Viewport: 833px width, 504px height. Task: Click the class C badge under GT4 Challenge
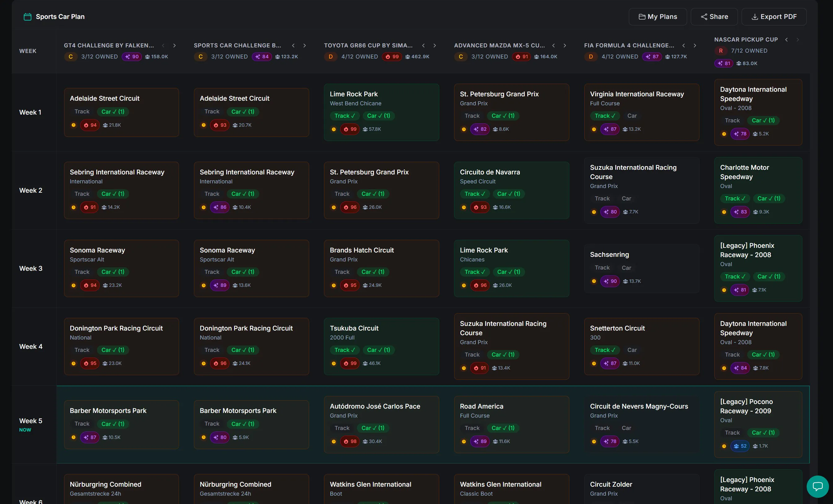(x=71, y=56)
